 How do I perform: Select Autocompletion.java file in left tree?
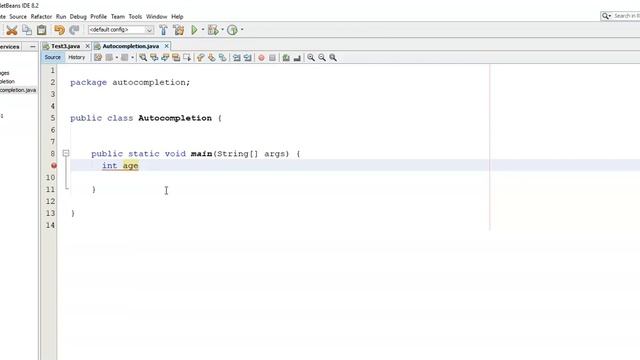18,90
